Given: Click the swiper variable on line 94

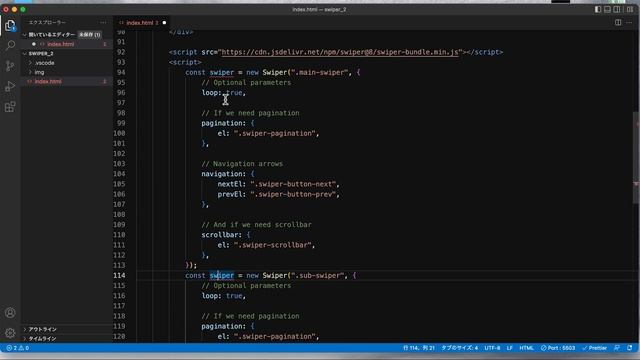Looking at the screenshot, I should click(222, 73).
